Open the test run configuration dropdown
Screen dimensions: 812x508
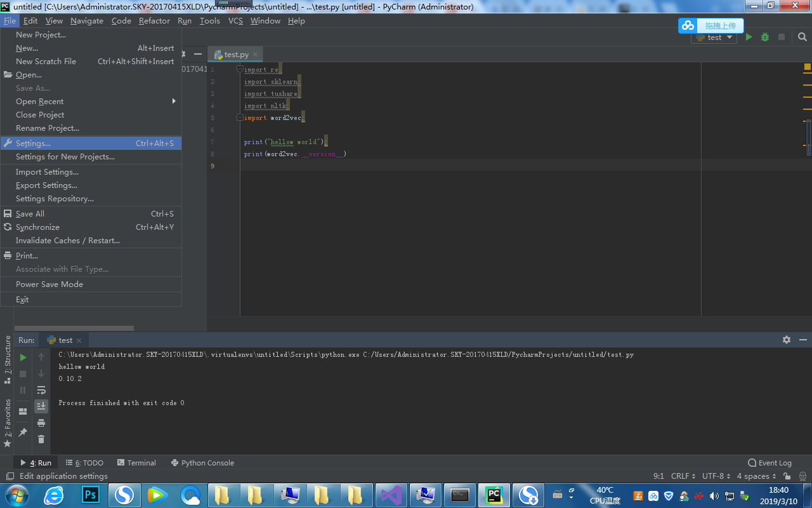pos(714,37)
